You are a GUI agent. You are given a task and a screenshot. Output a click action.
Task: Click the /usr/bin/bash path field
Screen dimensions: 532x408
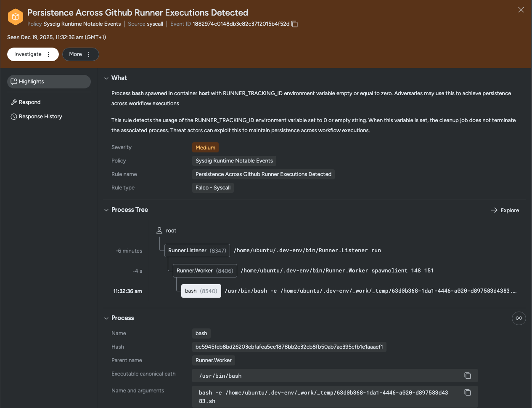coord(335,376)
